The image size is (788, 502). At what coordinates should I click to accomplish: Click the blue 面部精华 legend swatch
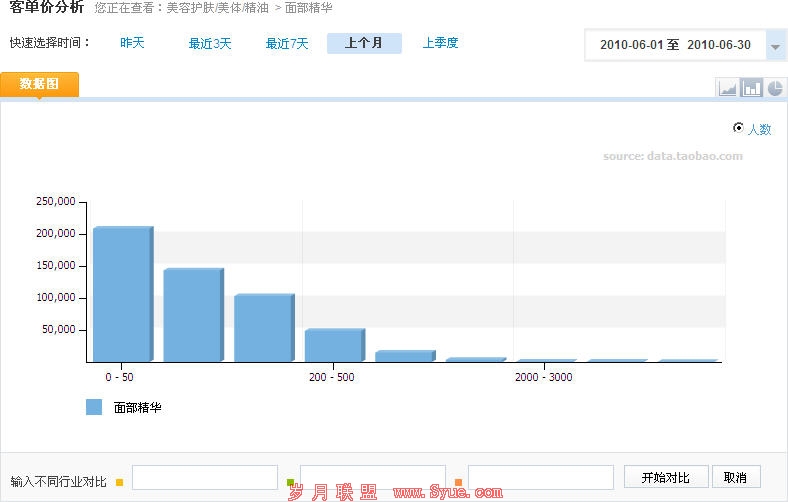coord(94,407)
